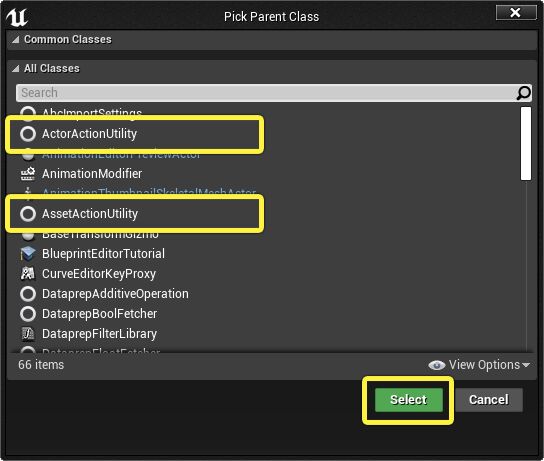This screenshot has width=544, height=461.
Task: Click the CurveEditorKeyProxy class icon
Action: click(28, 274)
